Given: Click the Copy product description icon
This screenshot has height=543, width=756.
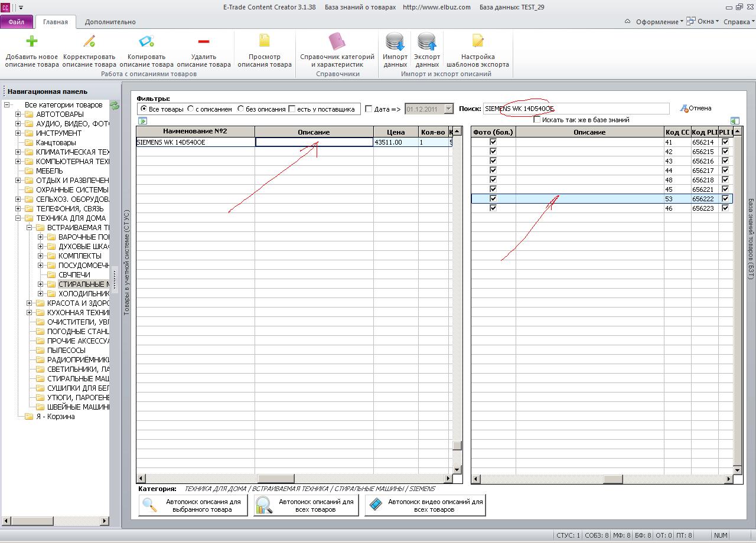Looking at the screenshot, I should 146,41.
